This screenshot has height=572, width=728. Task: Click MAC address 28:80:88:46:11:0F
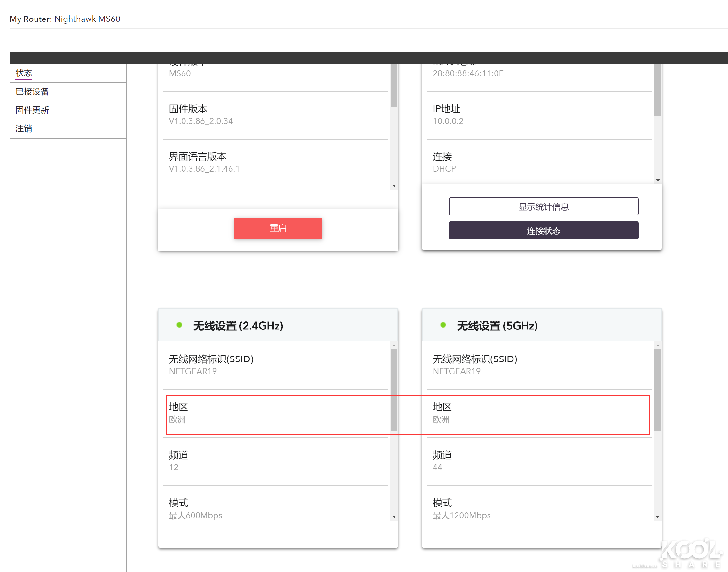[x=468, y=73]
